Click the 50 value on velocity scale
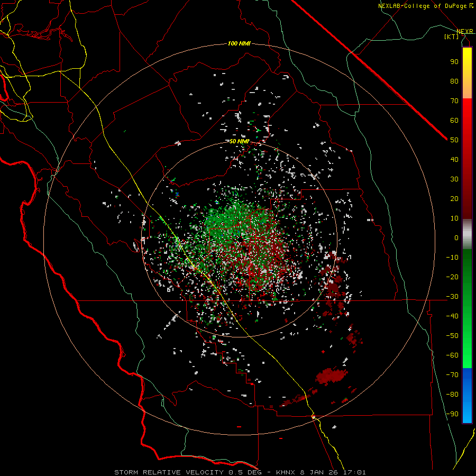Screen dimensions: 476x476 point(454,140)
